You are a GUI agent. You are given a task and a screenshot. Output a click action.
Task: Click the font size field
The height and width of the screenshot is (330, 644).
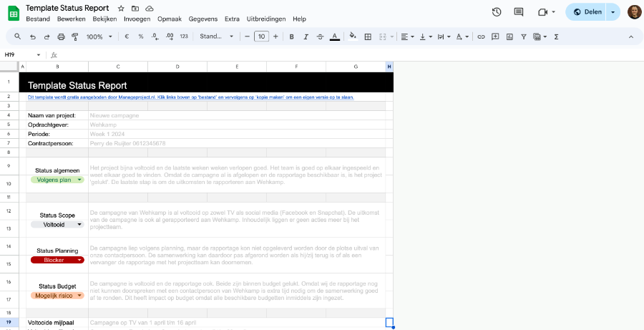click(x=261, y=37)
